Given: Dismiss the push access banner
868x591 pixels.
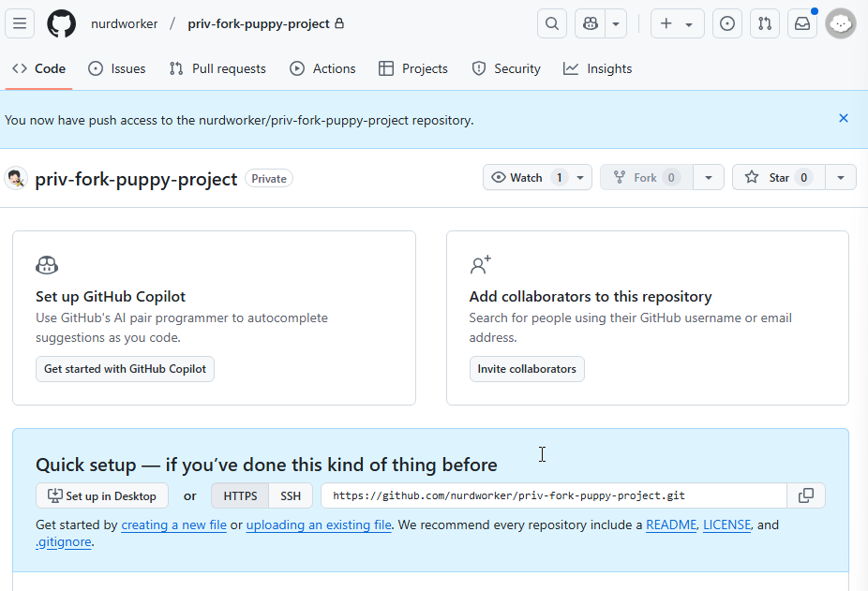Looking at the screenshot, I should click(x=844, y=118).
